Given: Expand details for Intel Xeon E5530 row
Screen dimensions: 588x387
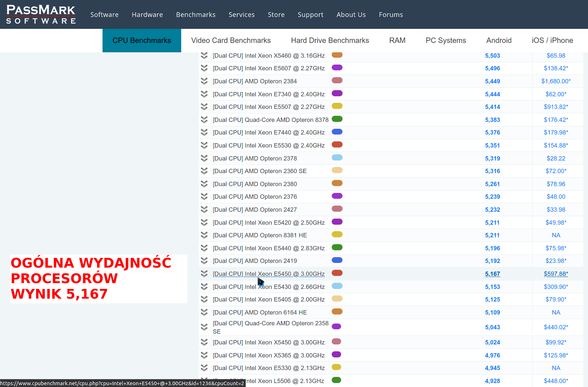Looking at the screenshot, I should click(x=204, y=145).
